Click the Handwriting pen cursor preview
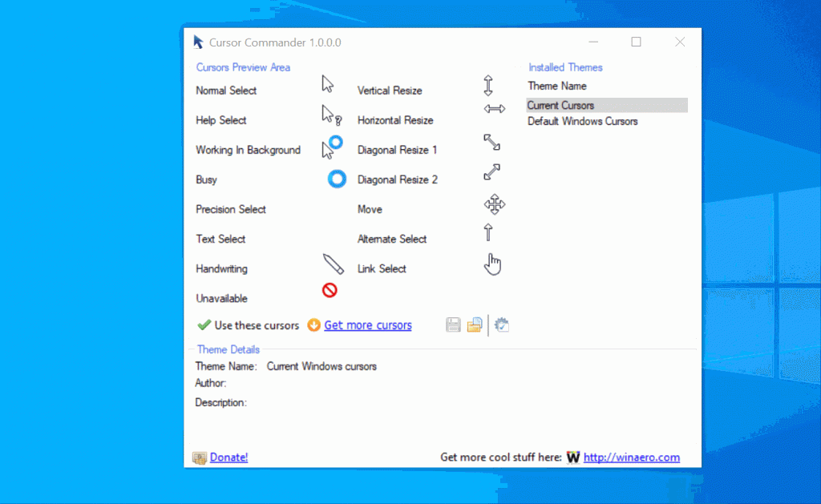Screen dimensions: 821x504 click(333, 264)
